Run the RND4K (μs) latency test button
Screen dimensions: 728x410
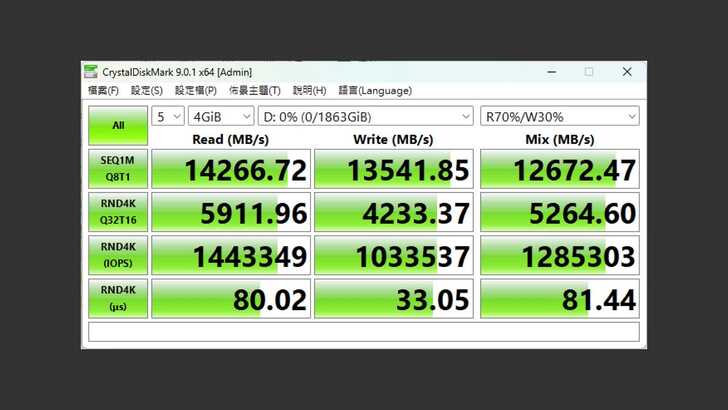pyautogui.click(x=118, y=298)
